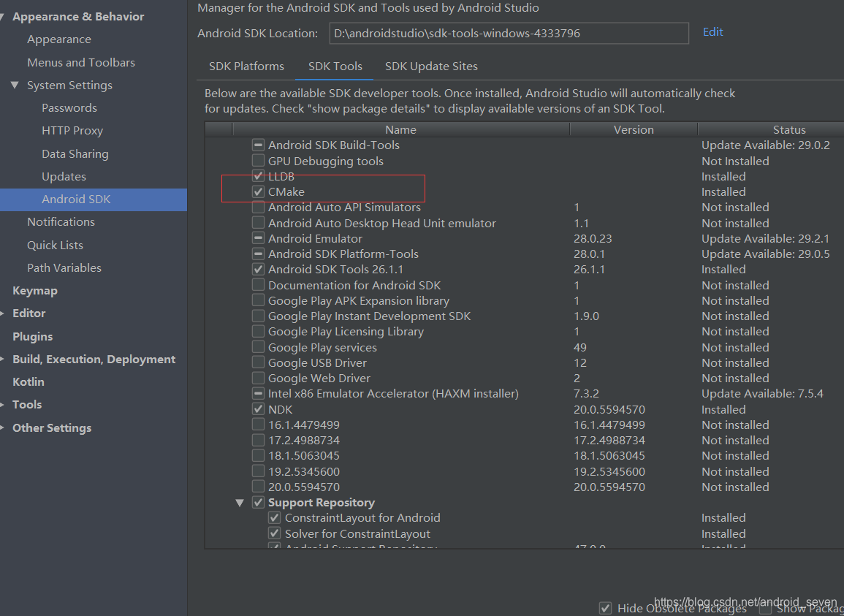Open Passwords settings
The width and height of the screenshot is (844, 616).
(x=69, y=107)
